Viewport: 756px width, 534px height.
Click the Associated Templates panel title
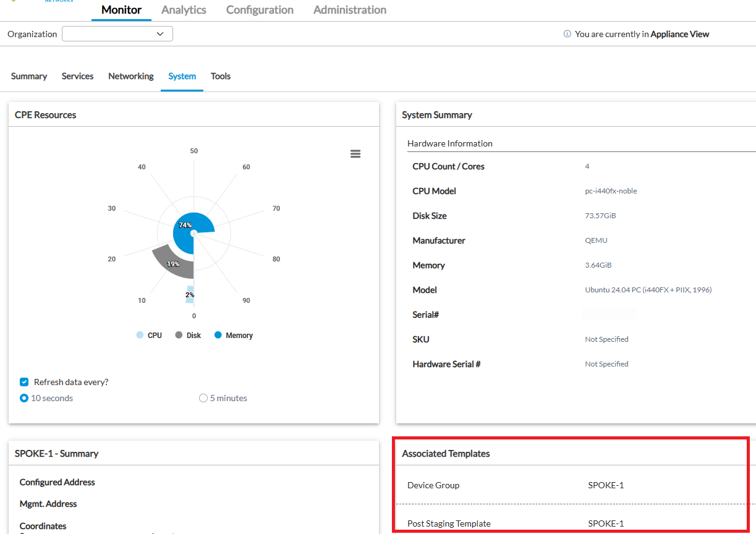446,454
